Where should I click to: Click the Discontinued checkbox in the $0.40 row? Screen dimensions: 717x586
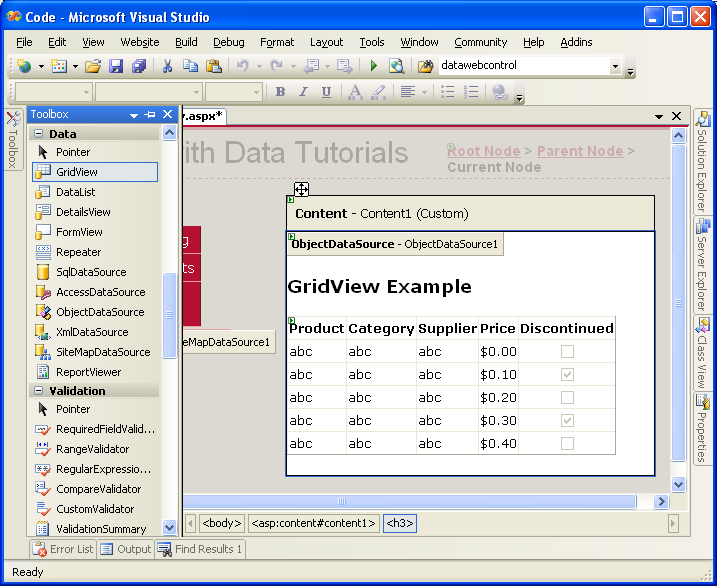[567, 443]
